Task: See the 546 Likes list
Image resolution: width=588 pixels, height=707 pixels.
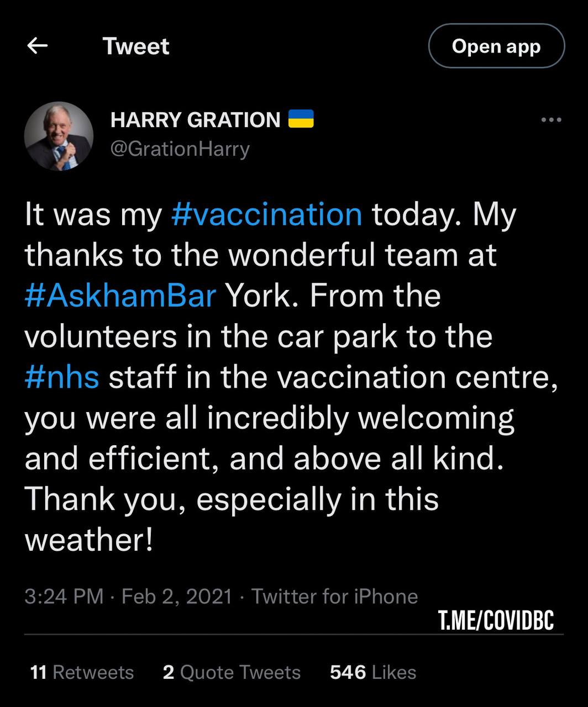Action: pyautogui.click(x=373, y=672)
